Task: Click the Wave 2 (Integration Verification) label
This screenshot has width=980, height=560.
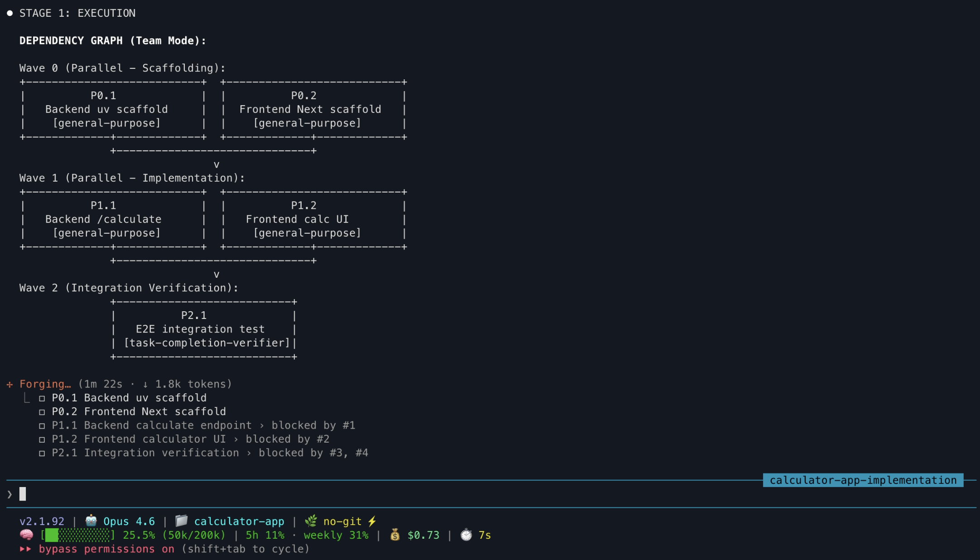Action: 129,288
